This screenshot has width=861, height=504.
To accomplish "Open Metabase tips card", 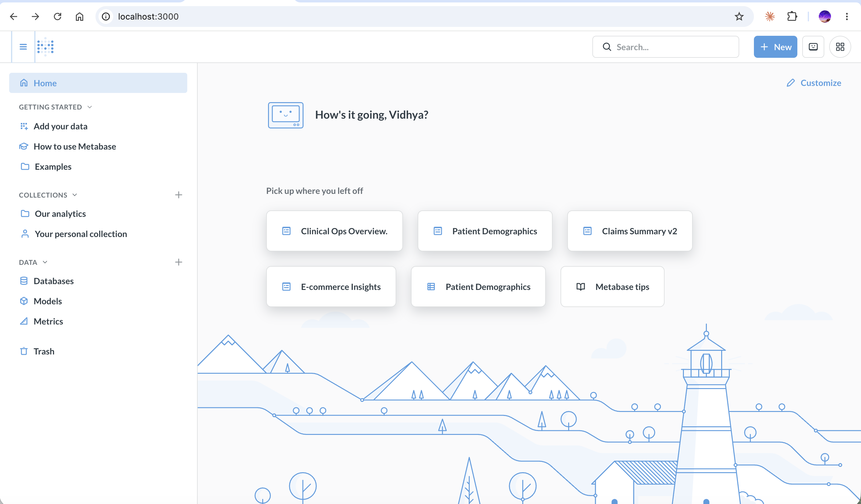I will 612,287.
